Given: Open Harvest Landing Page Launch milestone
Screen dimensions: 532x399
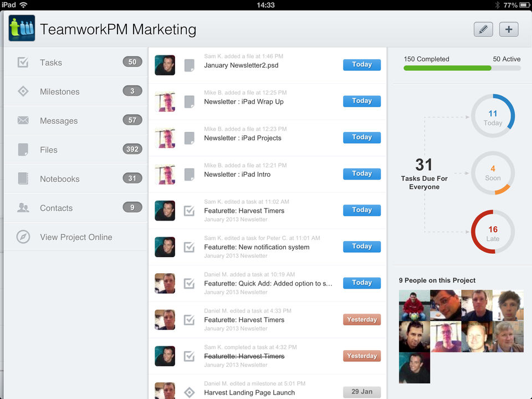Looking at the screenshot, I should click(249, 392).
